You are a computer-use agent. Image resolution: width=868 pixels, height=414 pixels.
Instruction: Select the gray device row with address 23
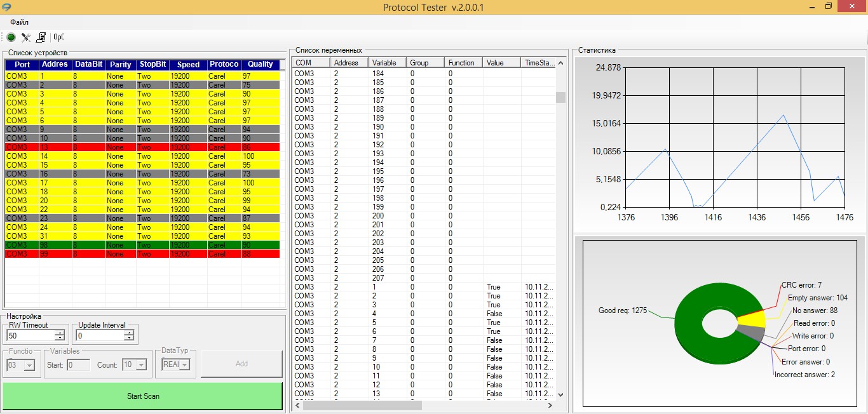click(x=143, y=218)
